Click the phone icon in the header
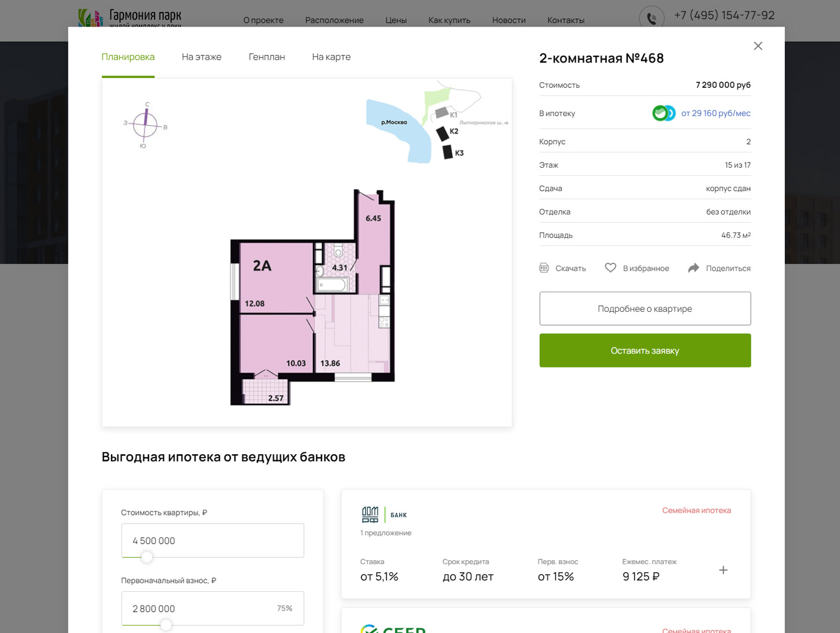 [651, 18]
